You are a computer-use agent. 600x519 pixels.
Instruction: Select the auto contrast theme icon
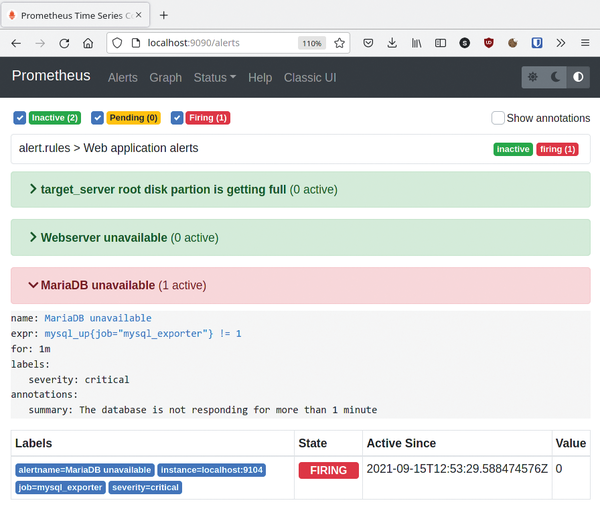[x=578, y=77]
